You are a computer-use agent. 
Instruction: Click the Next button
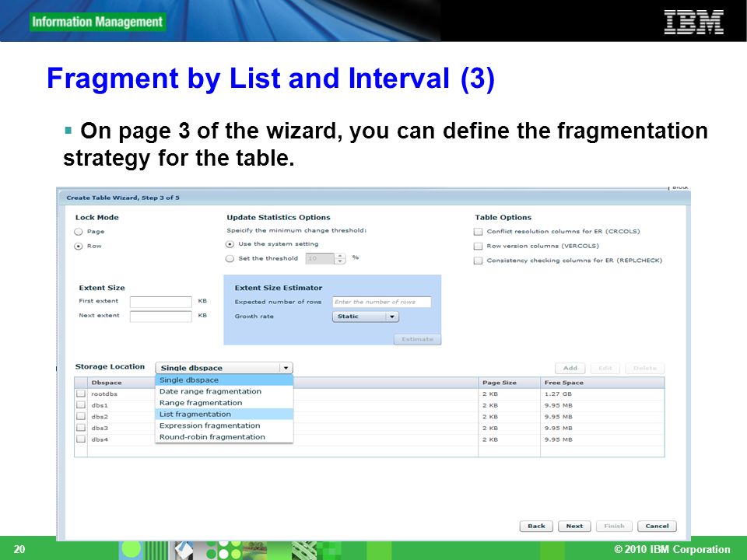coord(574,527)
